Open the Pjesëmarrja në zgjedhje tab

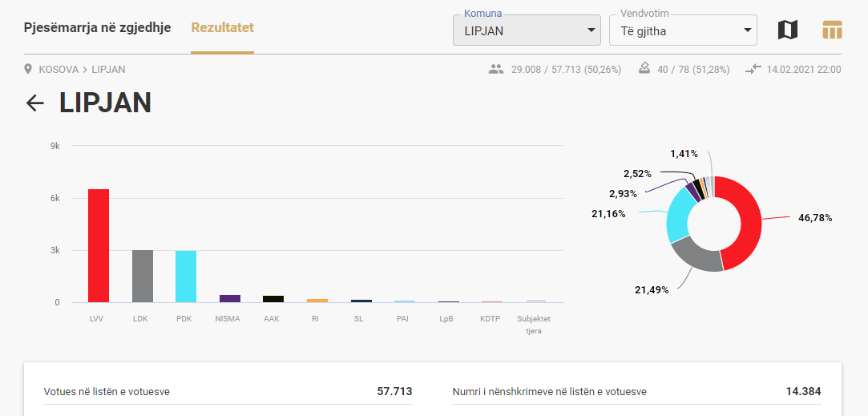click(98, 28)
